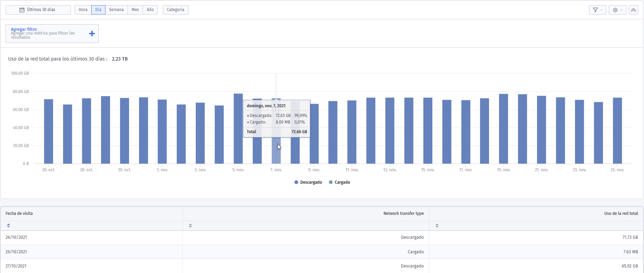Sort by Network transfer type column arrows
644x273 pixels.
(x=190, y=226)
